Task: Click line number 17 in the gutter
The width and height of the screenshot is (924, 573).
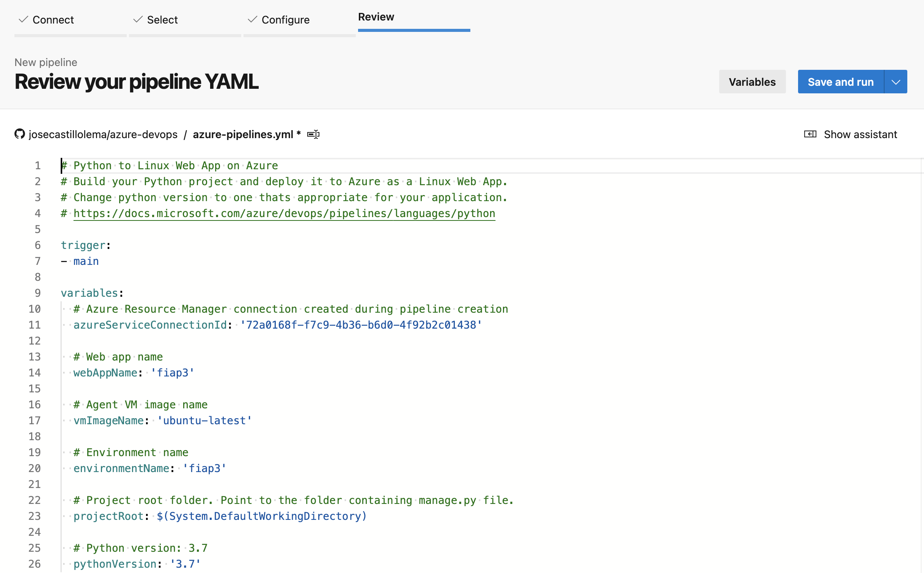Action: pos(35,420)
